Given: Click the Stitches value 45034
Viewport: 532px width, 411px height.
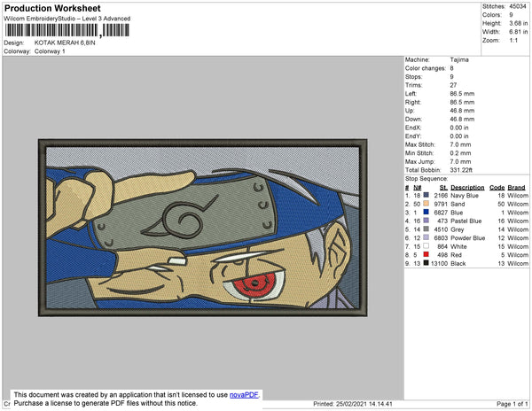Looking at the screenshot, I should (x=518, y=6).
